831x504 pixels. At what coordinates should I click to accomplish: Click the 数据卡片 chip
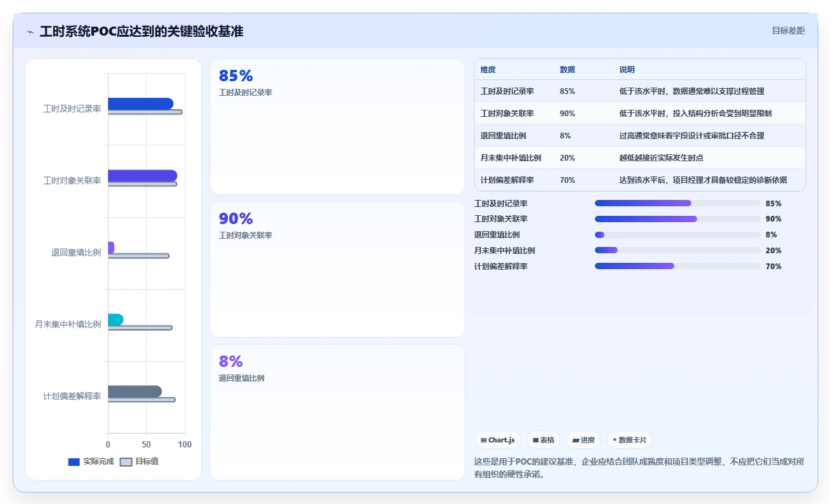[x=629, y=440]
